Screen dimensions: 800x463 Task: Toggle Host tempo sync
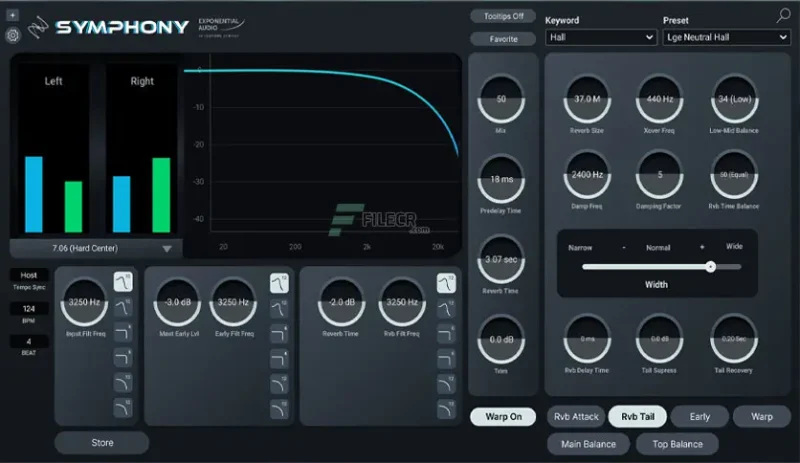click(29, 275)
